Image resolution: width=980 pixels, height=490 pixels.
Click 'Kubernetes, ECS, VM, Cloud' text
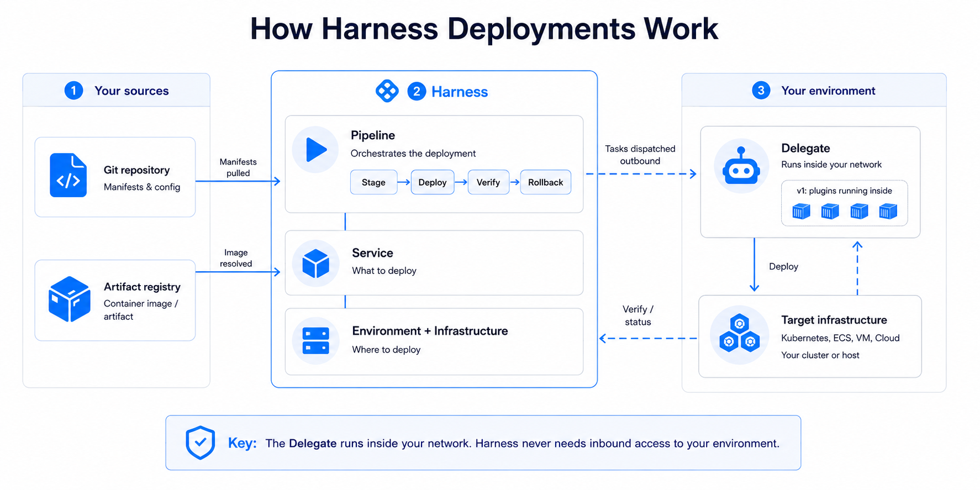pos(840,338)
